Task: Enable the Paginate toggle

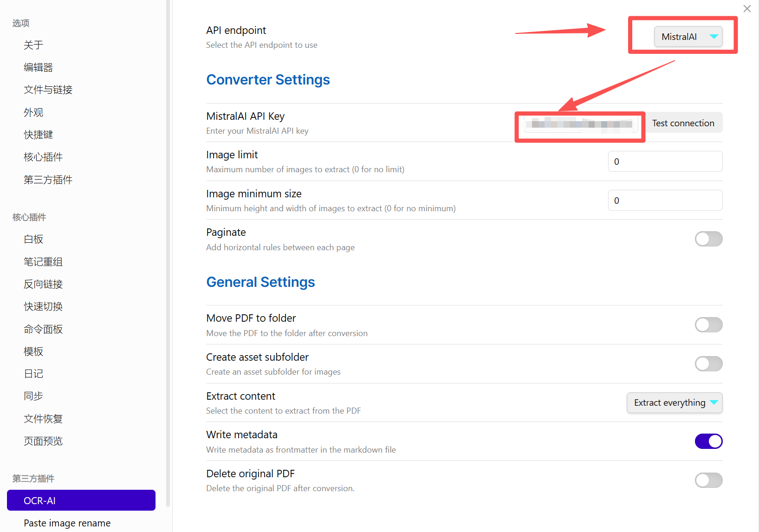Action: (x=708, y=239)
